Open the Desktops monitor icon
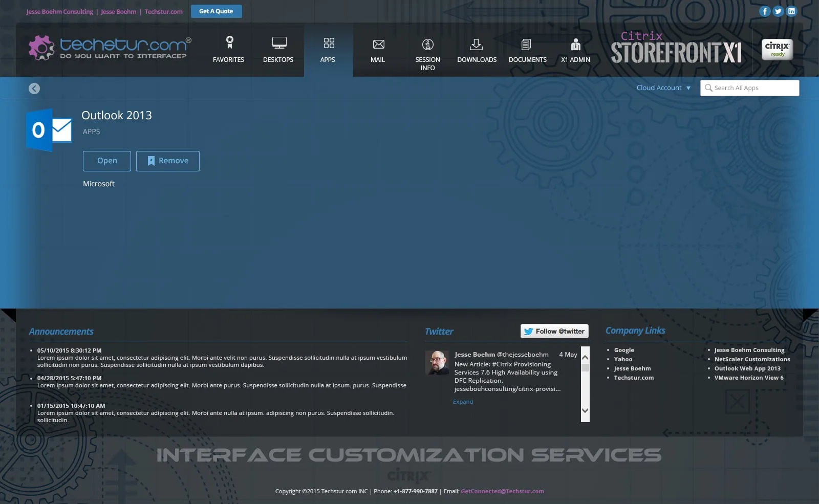 (279, 43)
